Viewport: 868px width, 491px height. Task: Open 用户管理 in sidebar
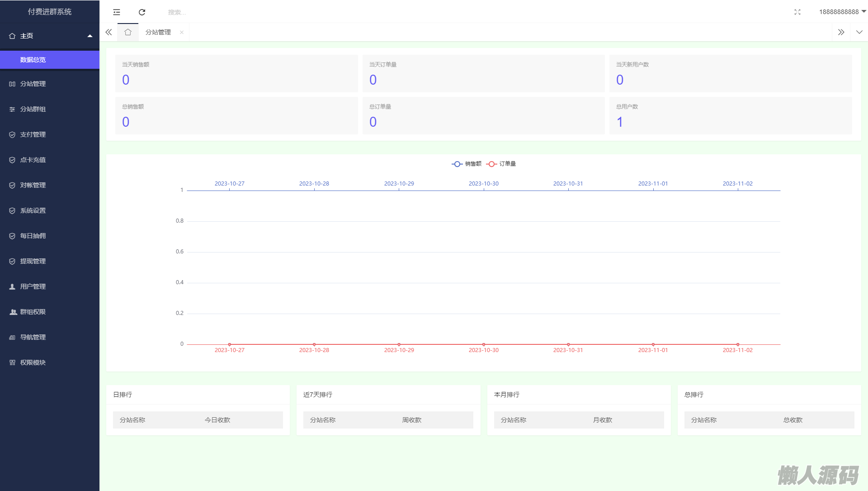33,286
